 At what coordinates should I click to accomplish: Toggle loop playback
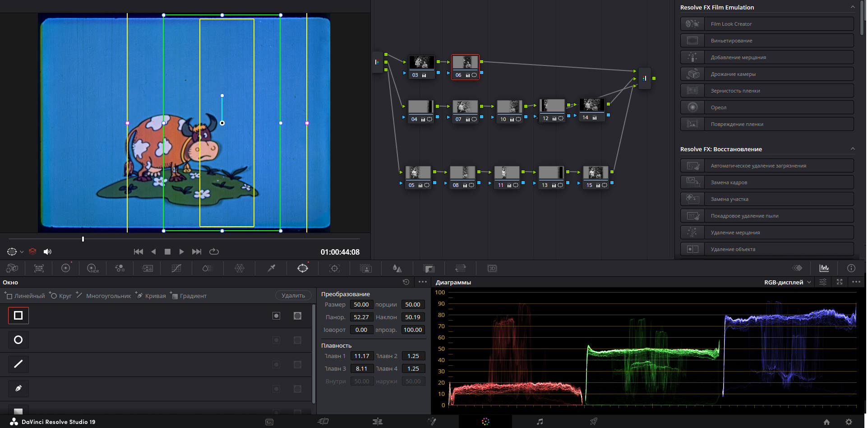[214, 251]
